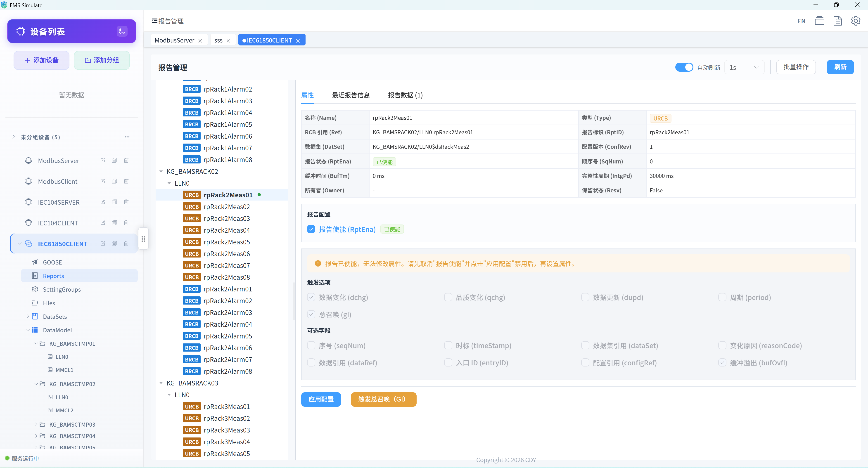Open the document log icon in header
Image resolution: width=868 pixels, height=468 pixels.
coord(837,21)
